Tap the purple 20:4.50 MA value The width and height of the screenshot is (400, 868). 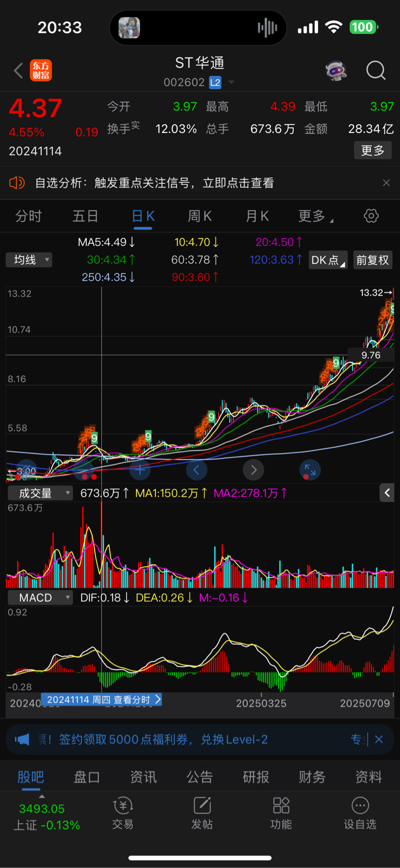[279, 242]
